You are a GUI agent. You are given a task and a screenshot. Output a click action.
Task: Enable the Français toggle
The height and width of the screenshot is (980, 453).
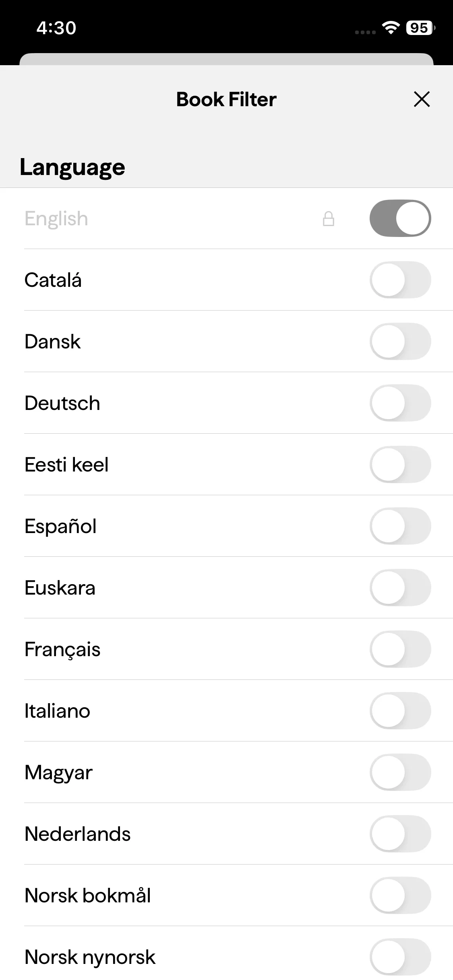coord(400,649)
